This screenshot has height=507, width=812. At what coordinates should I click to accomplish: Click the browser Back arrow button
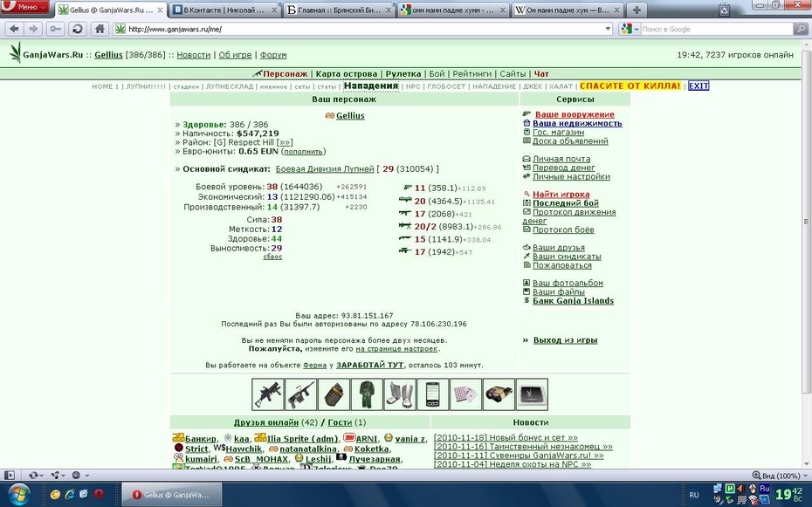[x=14, y=29]
